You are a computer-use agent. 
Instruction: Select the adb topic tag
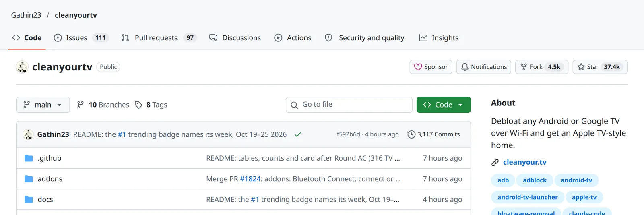coord(503,180)
